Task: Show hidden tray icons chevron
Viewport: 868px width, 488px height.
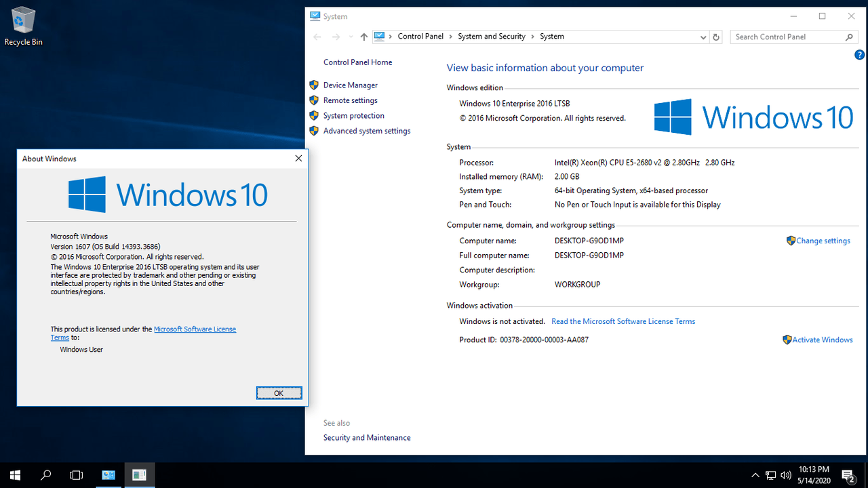Action: click(755, 475)
